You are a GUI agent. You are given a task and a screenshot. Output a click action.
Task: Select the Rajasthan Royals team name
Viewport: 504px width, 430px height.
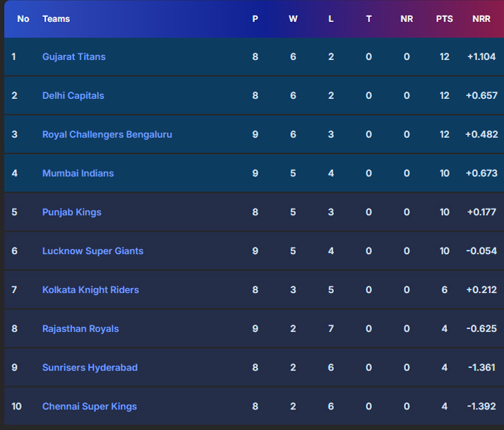[x=80, y=328]
